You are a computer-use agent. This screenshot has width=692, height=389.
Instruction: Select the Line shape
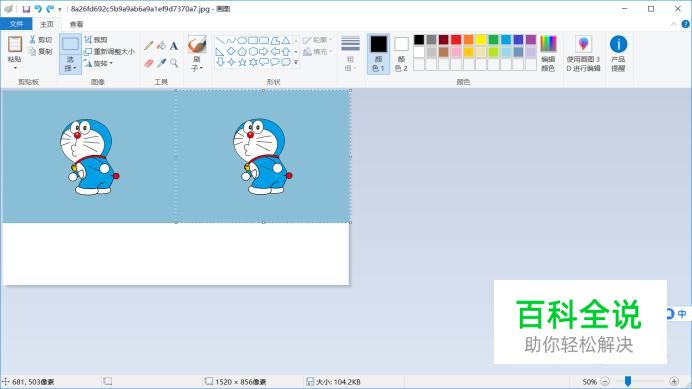[x=220, y=41]
